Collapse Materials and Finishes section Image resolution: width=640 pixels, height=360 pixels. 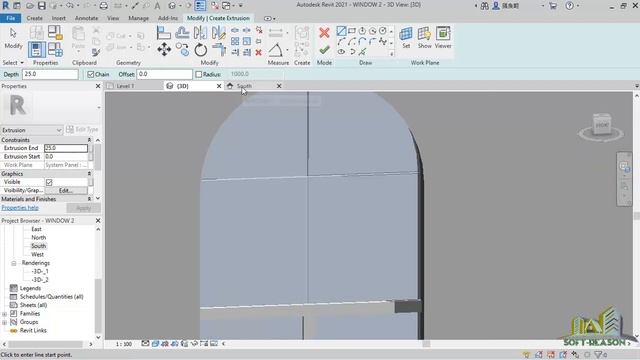pyautogui.click(x=89, y=199)
